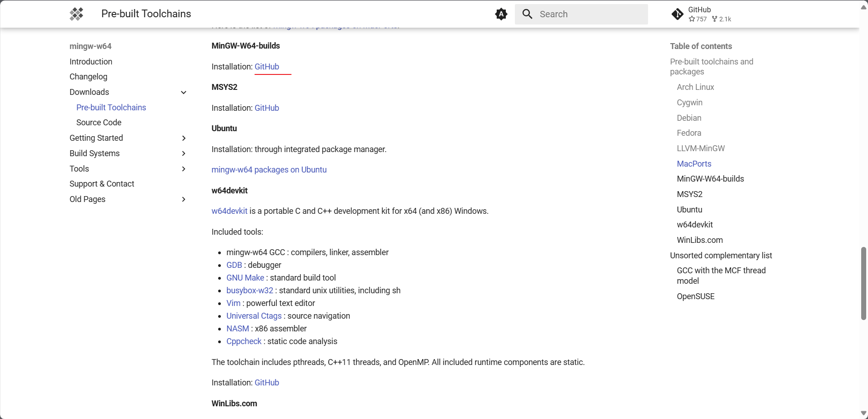Open mingw-w64 packages on Ubuntu link

tap(269, 170)
